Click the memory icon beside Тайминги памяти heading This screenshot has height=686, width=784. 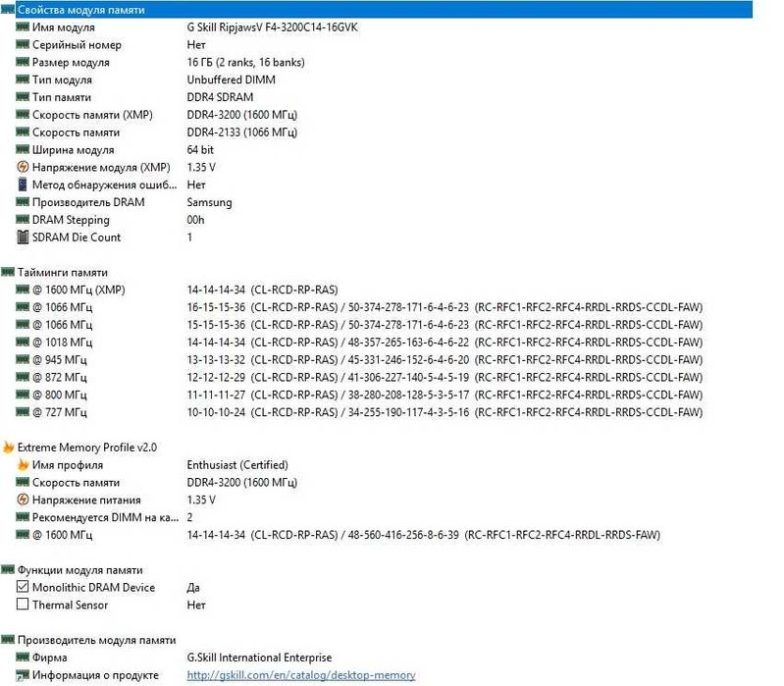pos(8,272)
